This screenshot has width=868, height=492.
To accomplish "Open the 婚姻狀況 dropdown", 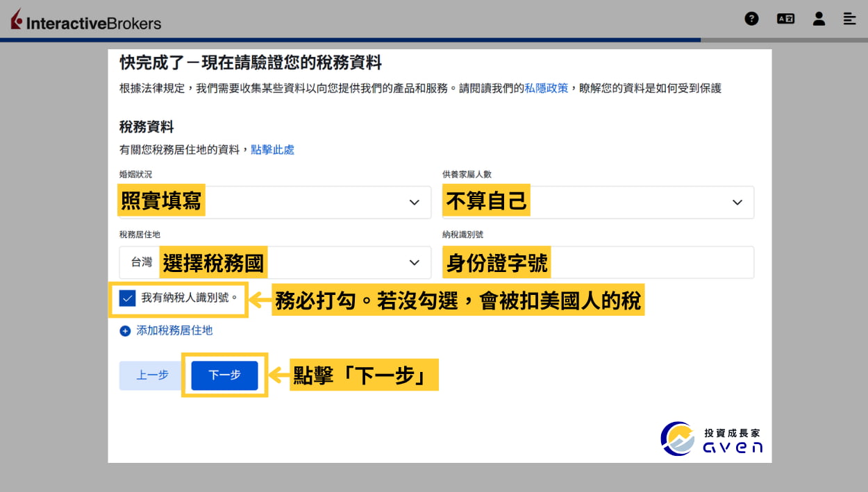I will (x=275, y=202).
